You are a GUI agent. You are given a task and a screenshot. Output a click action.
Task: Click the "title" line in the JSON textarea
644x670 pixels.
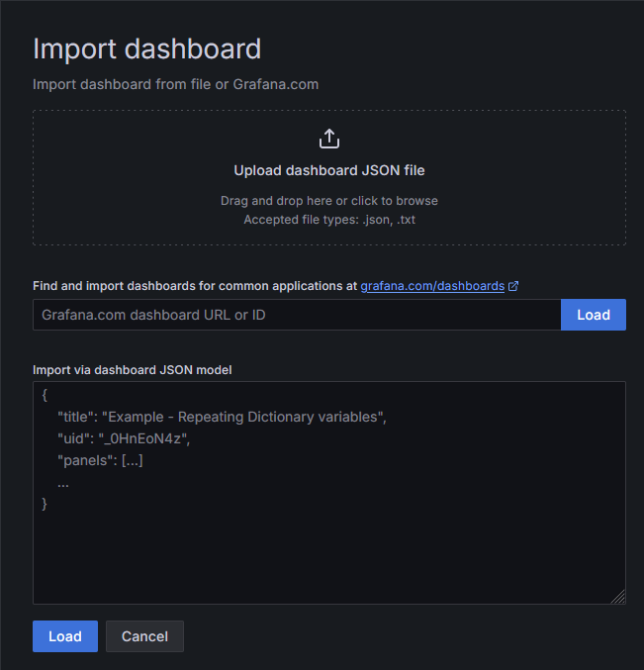[x=222, y=417]
